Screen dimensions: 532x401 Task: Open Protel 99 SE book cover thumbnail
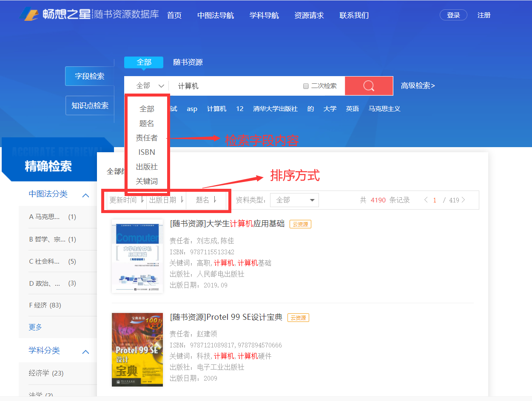point(137,350)
